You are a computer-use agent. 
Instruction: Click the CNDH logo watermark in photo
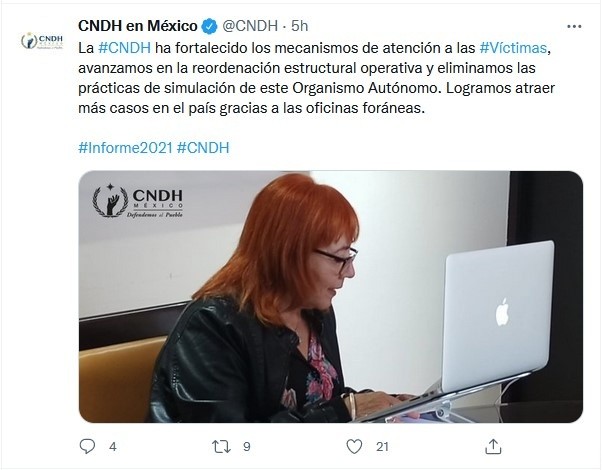(x=138, y=201)
